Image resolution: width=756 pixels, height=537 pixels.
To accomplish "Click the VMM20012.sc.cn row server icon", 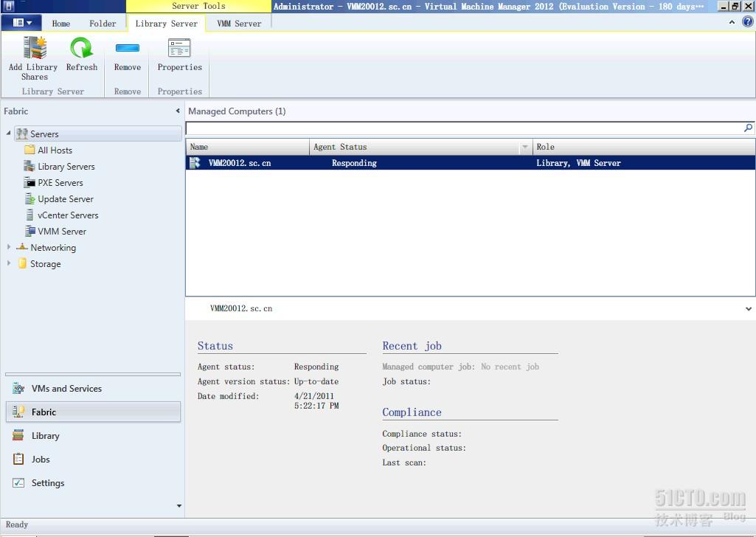I will [195, 163].
